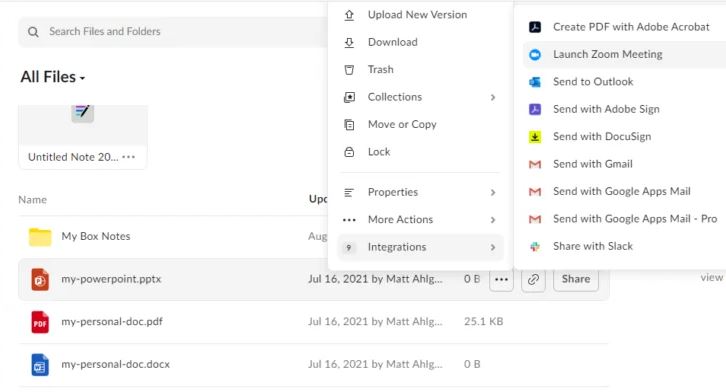This screenshot has height=392, width=726.
Task: Click the Lock padlock icon
Action: click(349, 152)
